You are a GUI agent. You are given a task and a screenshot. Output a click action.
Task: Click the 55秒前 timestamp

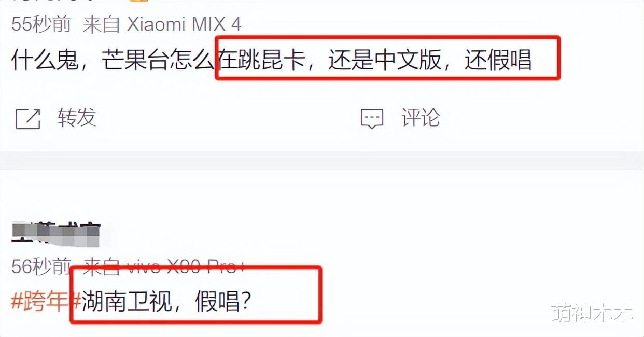41,25
